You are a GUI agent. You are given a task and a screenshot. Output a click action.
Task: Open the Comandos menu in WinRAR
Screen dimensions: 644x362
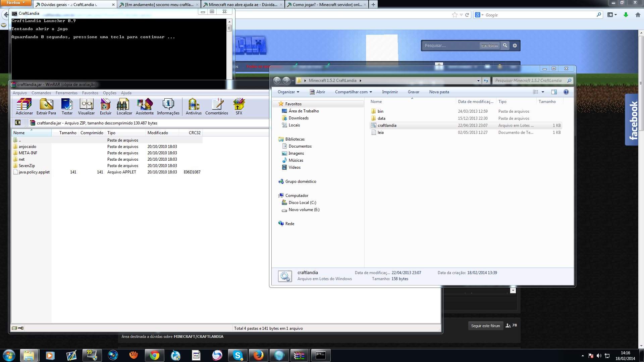click(41, 93)
